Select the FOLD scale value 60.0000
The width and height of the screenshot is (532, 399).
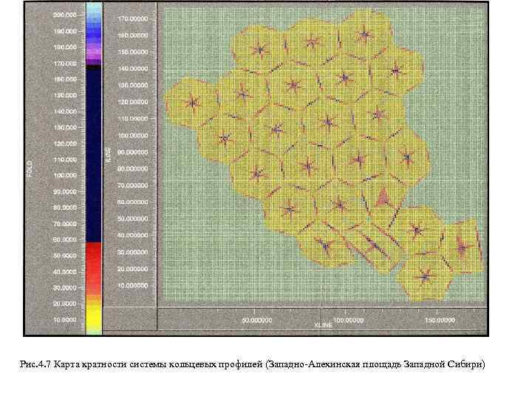(x=65, y=239)
